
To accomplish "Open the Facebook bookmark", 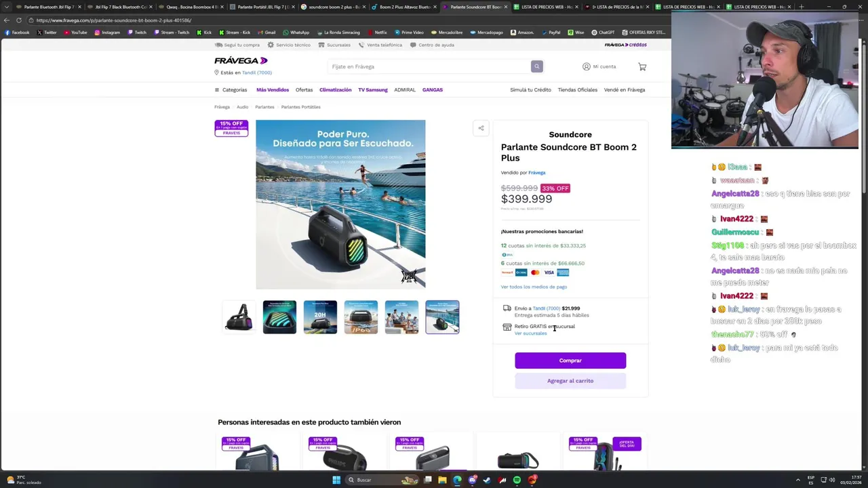I will 17,32.
